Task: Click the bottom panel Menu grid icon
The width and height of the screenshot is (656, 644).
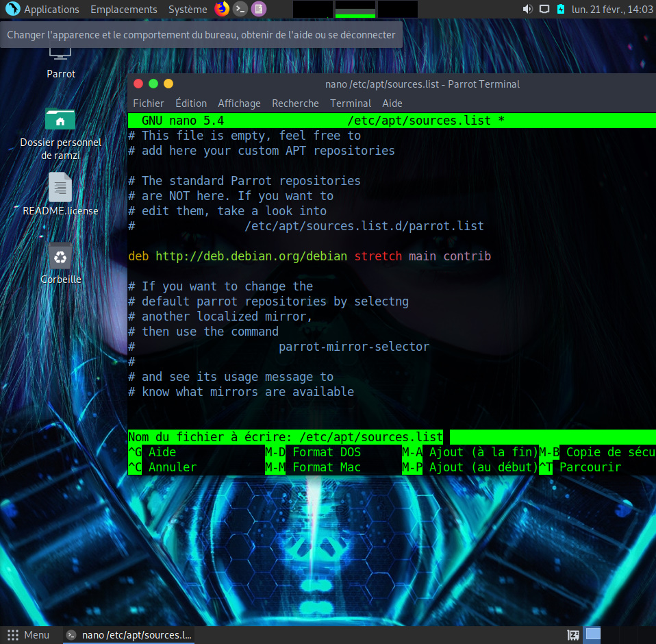Action: tap(13, 635)
